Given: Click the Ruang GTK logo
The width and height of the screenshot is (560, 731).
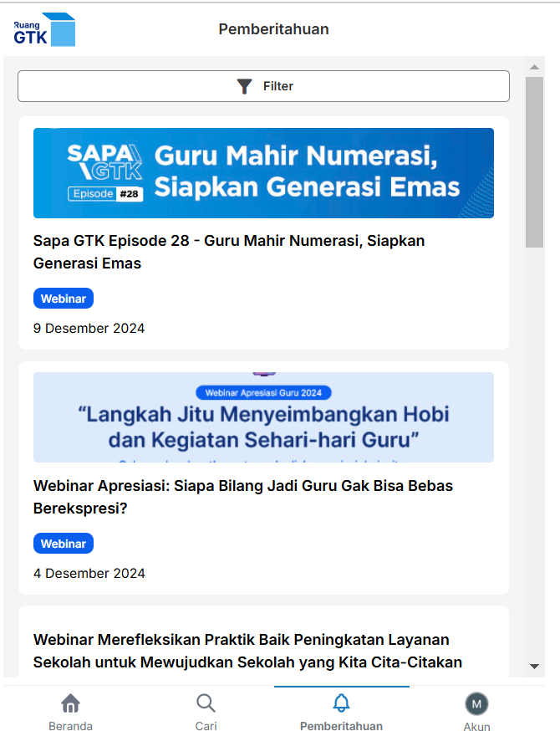Looking at the screenshot, I should [x=45, y=29].
